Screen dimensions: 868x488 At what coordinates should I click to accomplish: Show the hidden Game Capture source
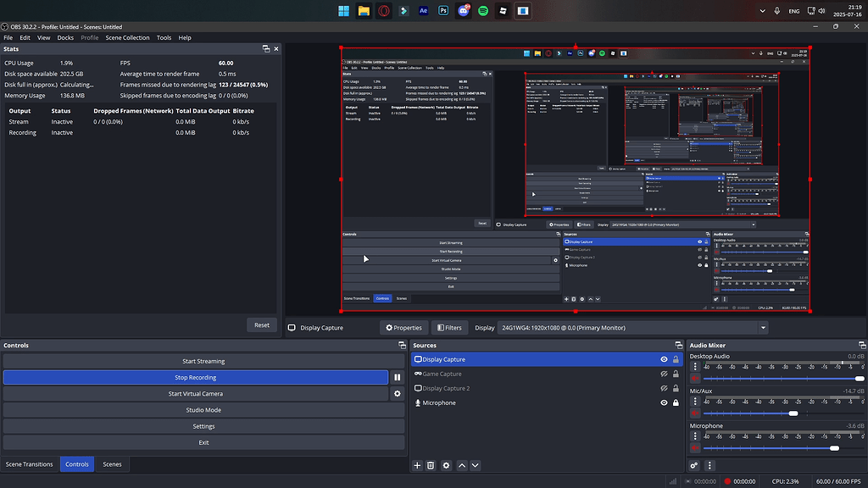[x=664, y=374]
